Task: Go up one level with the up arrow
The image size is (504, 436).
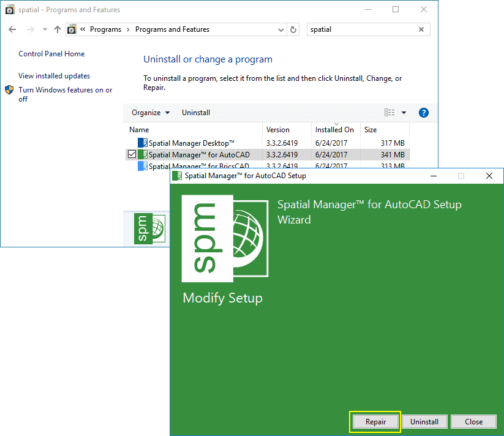Action: coord(57,29)
